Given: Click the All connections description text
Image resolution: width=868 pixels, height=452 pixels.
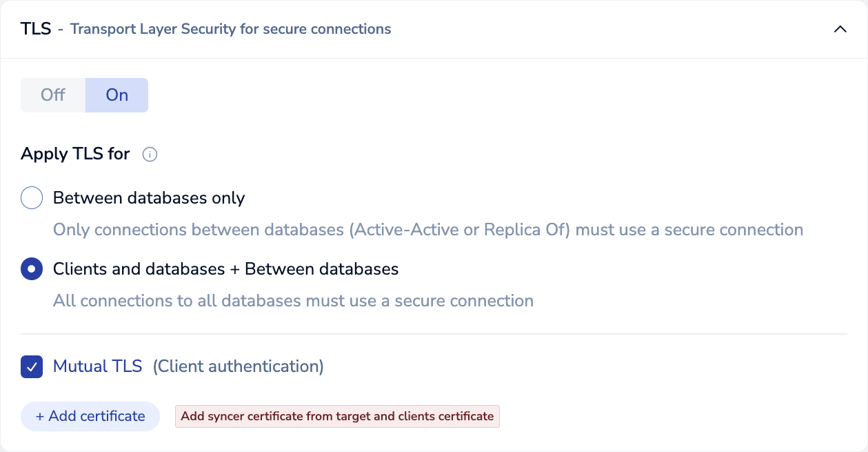Looking at the screenshot, I should (x=293, y=301).
